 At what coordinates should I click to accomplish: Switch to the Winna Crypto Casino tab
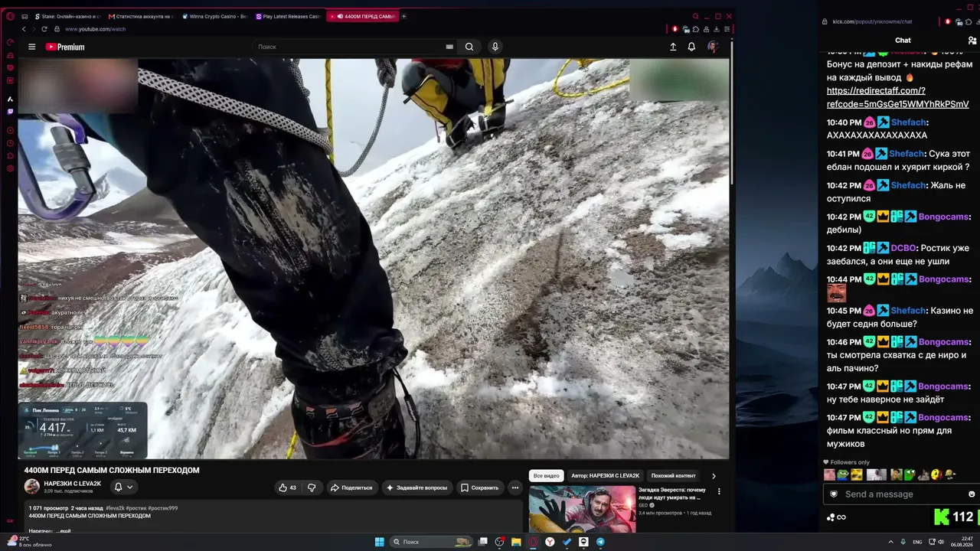pyautogui.click(x=215, y=16)
